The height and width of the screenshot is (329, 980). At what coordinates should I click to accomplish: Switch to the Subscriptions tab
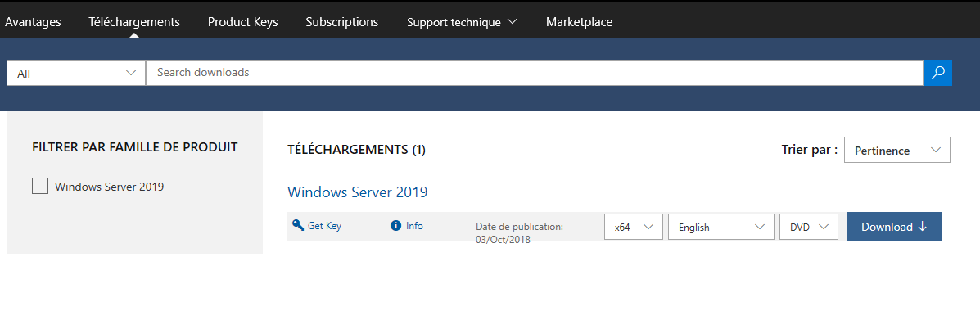[341, 22]
